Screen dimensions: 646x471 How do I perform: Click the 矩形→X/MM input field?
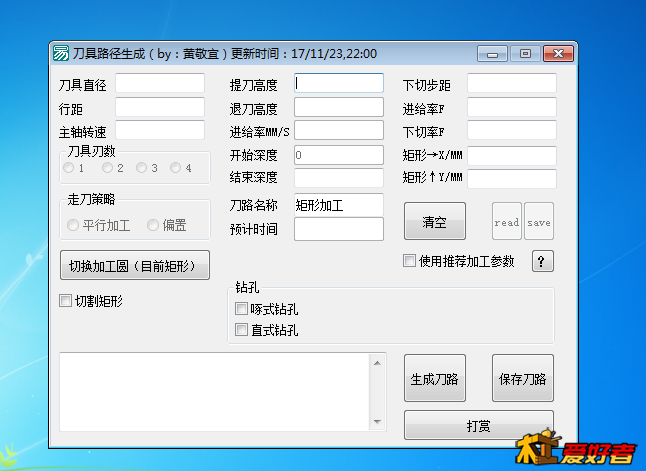click(x=512, y=156)
